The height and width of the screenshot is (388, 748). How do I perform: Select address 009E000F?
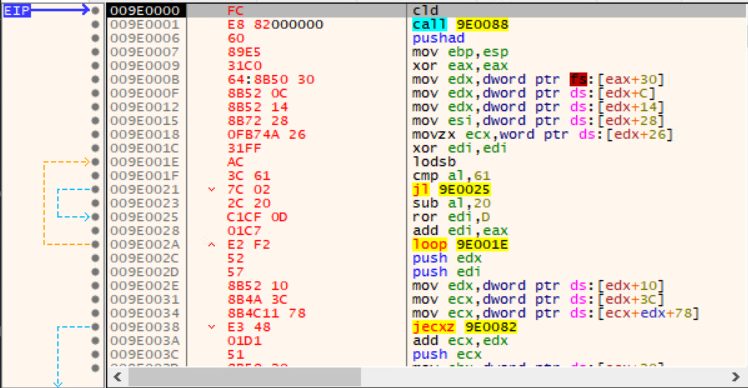pyautogui.click(x=145, y=93)
